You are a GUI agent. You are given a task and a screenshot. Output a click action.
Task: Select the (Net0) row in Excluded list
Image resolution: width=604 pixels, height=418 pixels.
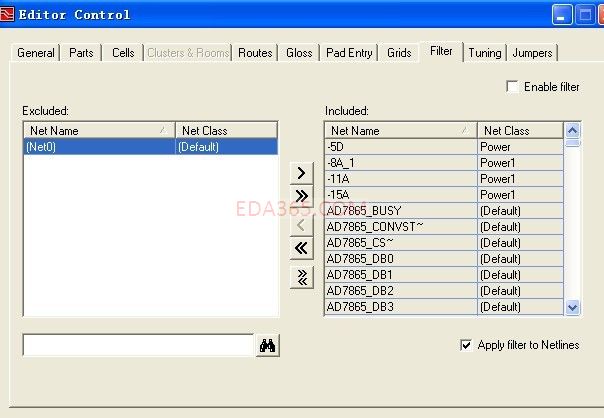151,147
